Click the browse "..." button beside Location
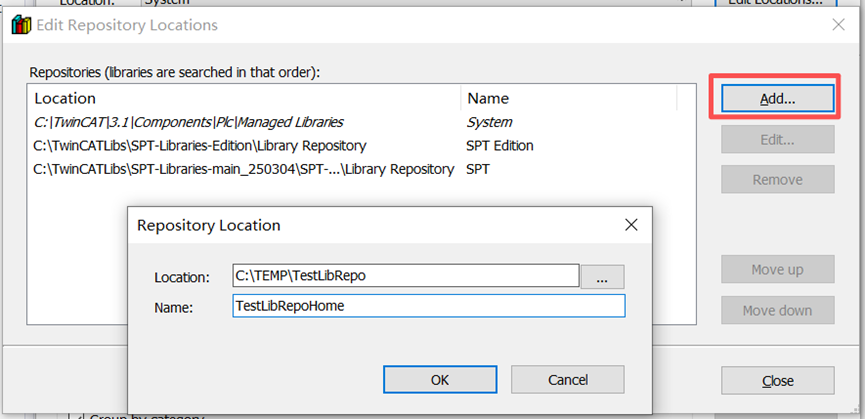Viewport: 865px width, 419px height. coord(602,277)
